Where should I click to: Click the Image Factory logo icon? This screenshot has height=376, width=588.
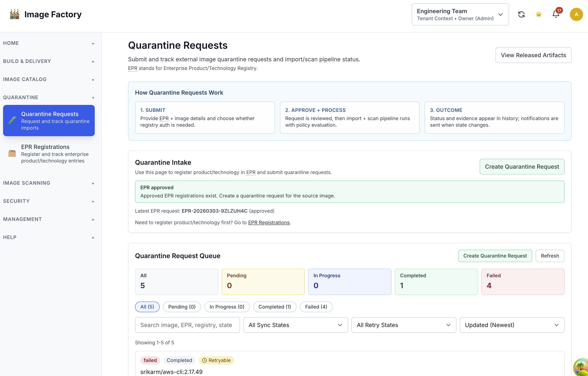click(x=14, y=14)
